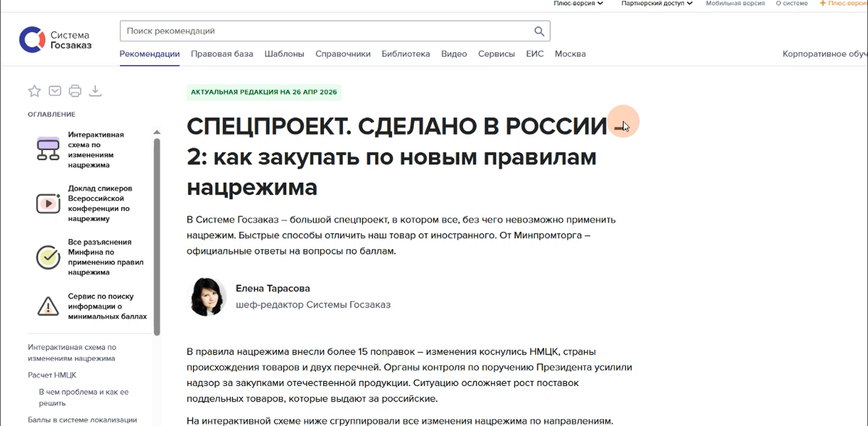
Task: Jump to Расчет НМЦК section
Action: tap(52, 375)
